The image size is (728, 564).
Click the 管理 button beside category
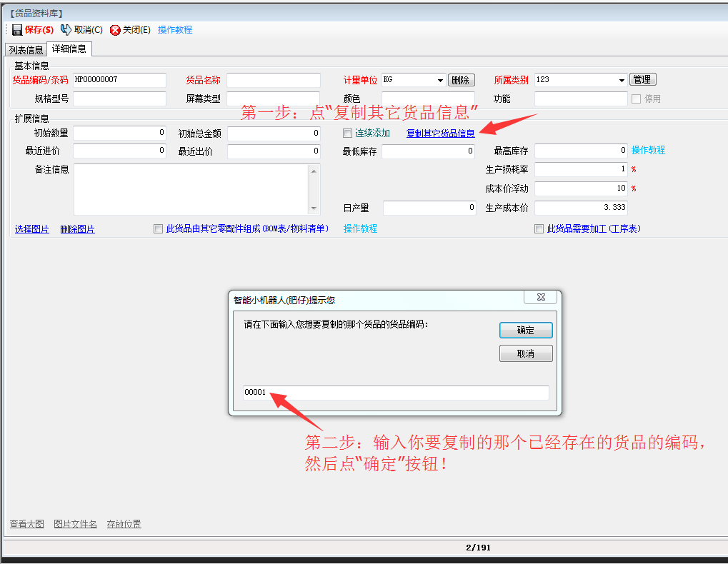click(x=642, y=80)
